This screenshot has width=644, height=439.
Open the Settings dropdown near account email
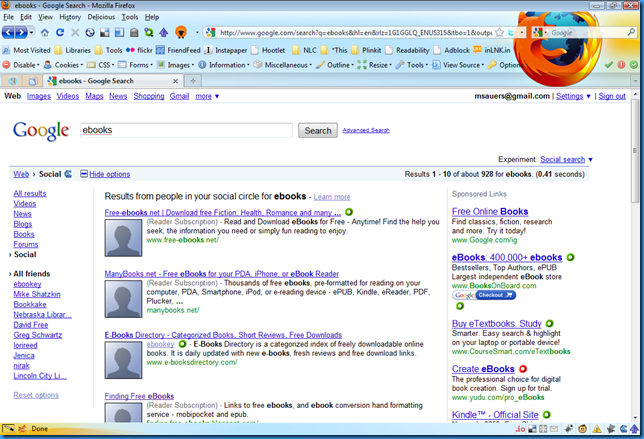589,96
